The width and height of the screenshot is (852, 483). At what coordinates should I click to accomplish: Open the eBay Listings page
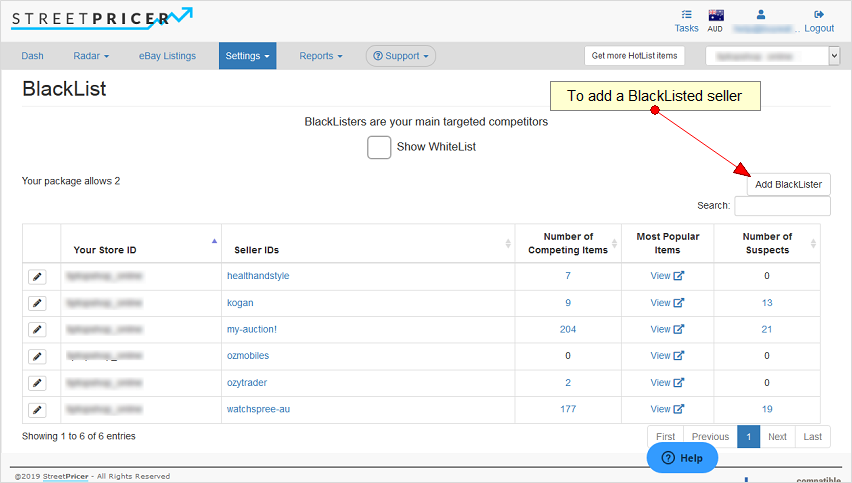tap(167, 56)
